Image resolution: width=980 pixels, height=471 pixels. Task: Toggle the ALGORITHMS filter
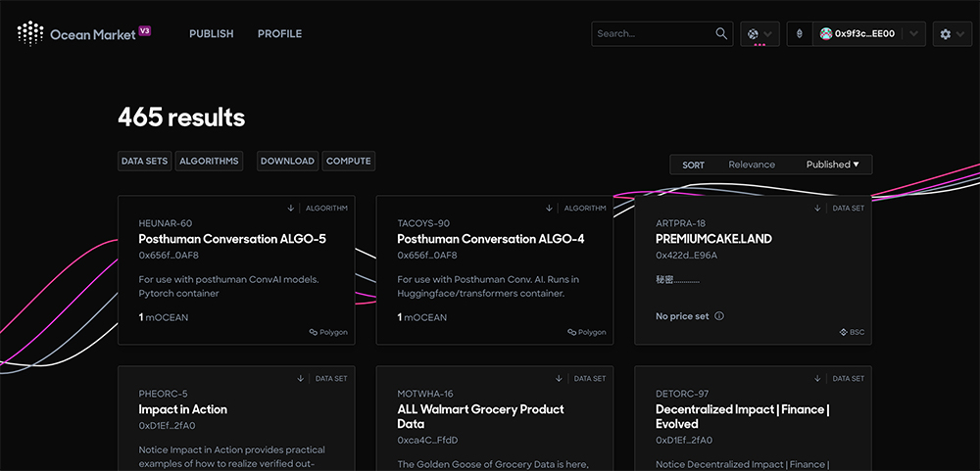[209, 161]
